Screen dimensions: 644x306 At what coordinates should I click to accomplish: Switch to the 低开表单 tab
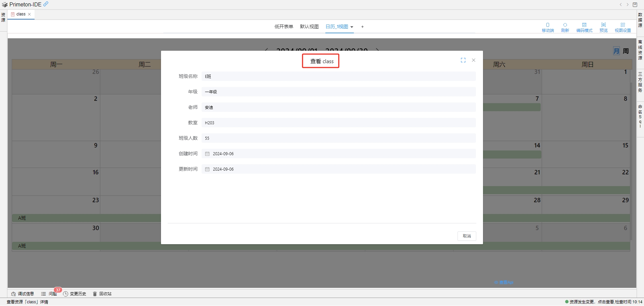pos(284,27)
